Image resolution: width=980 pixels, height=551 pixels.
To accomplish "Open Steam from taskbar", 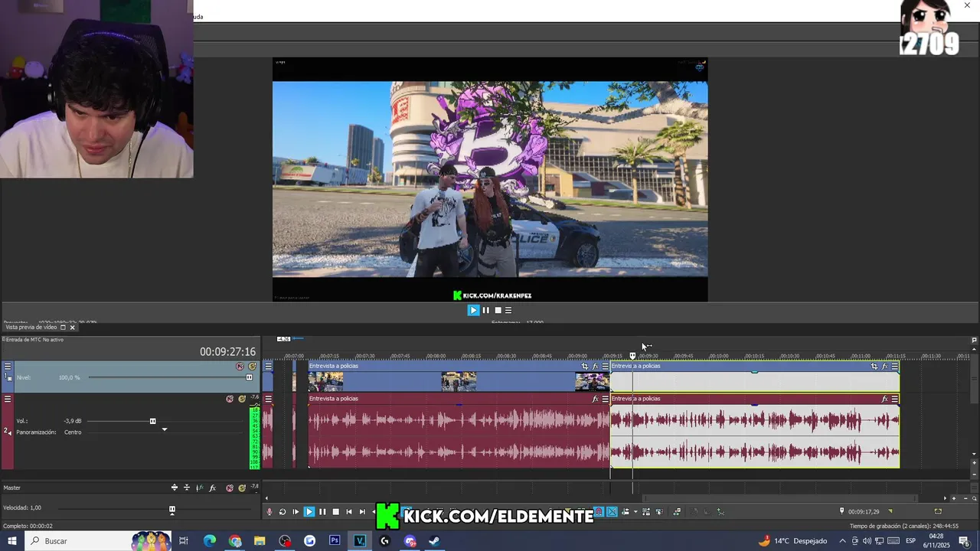I will (434, 541).
